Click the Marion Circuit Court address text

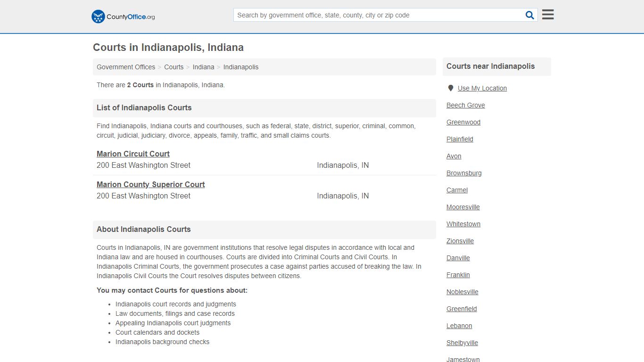pos(143,165)
